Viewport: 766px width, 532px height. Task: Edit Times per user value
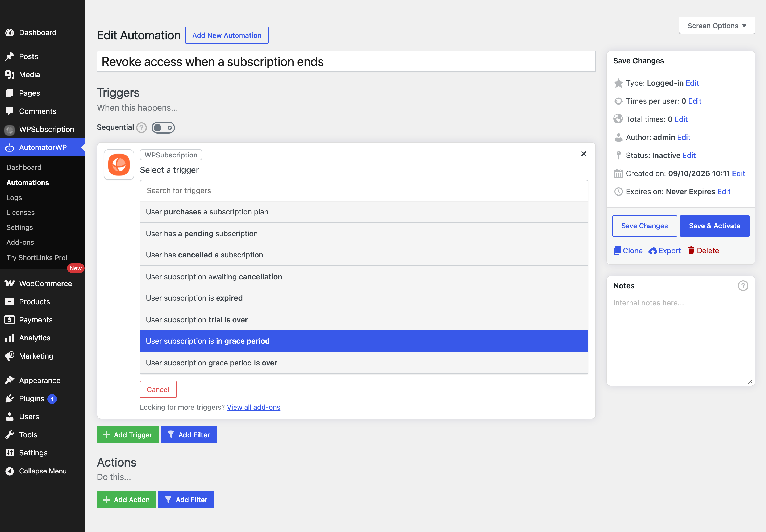(695, 101)
